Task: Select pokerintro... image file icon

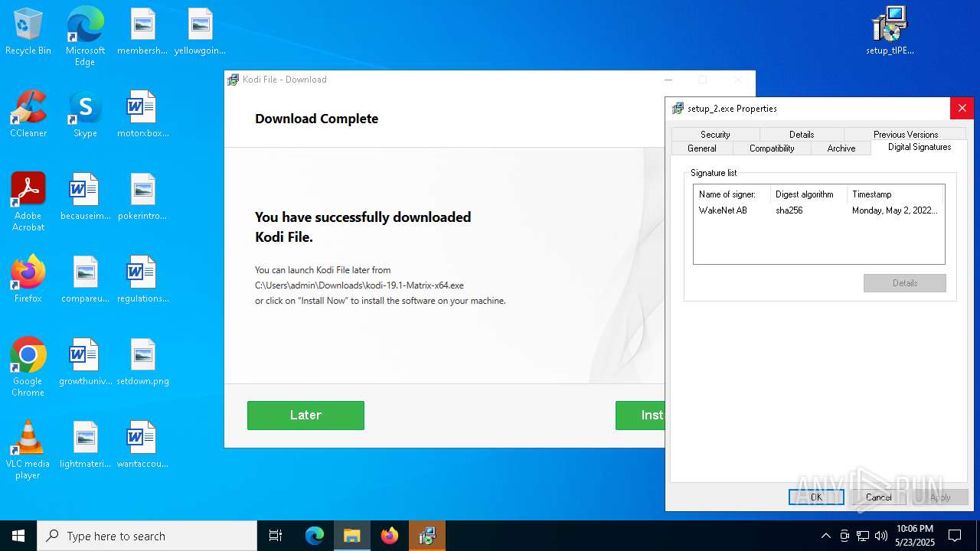Action: pos(142,197)
